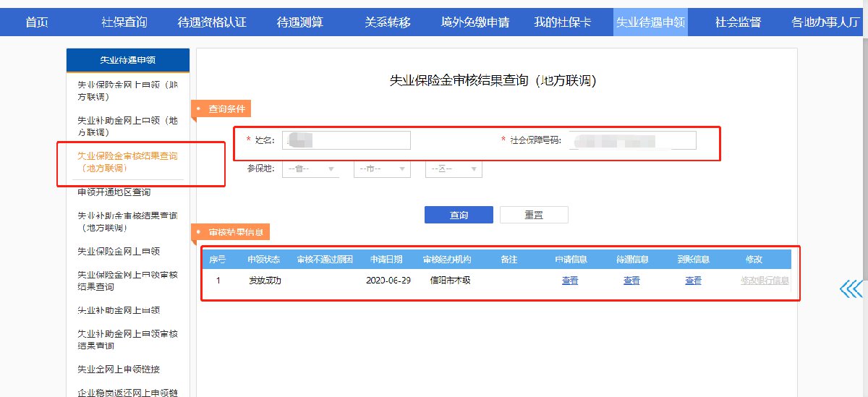Select 失业补助金网上申领（地方联调） in the sidebar

(127, 127)
